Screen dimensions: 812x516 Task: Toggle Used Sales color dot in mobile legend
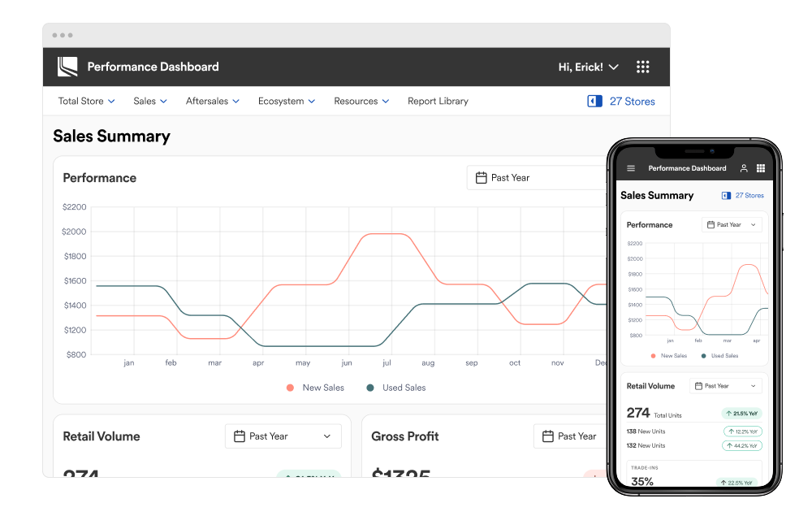coord(703,356)
